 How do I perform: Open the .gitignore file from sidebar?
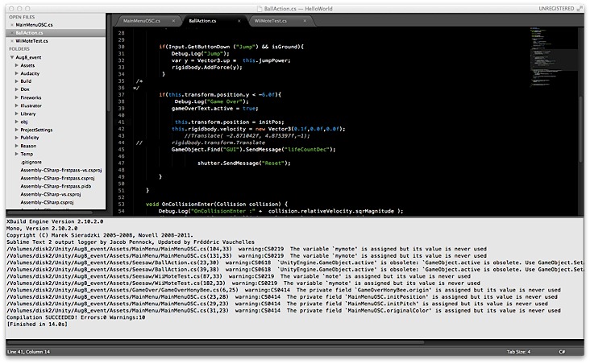[x=34, y=162]
